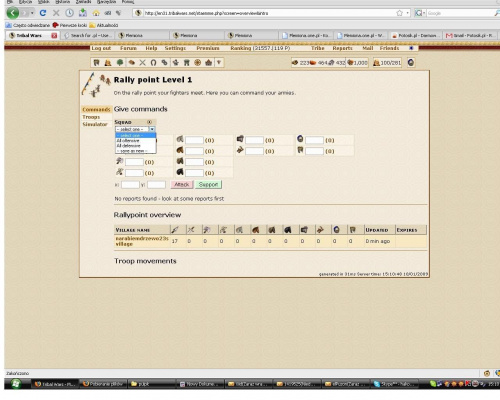Expand the quickbar dropdown arrow after house icon

[x=219, y=62]
